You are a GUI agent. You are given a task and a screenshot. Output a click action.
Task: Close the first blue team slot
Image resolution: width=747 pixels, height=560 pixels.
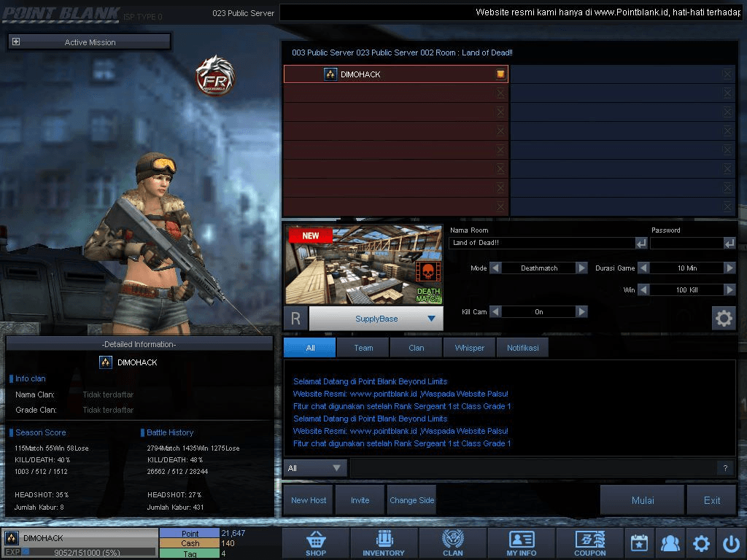[727, 74]
